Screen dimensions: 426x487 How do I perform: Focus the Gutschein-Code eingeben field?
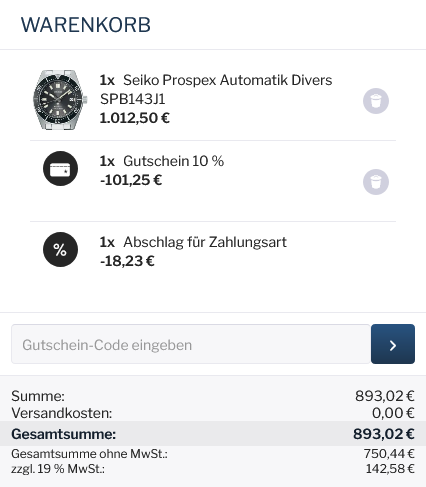coord(191,344)
